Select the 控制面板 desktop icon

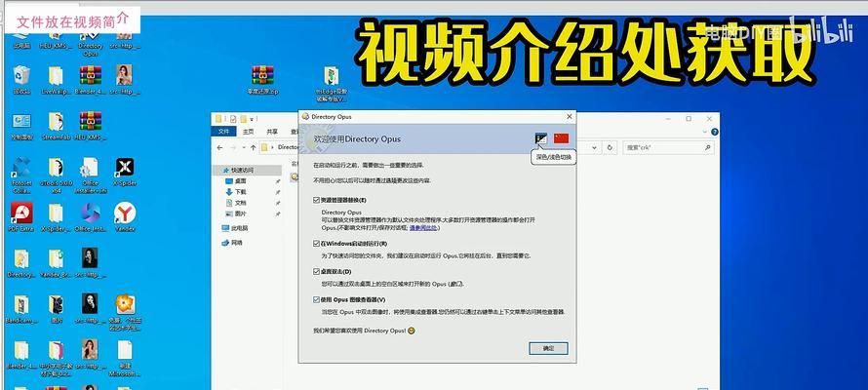click(x=21, y=126)
